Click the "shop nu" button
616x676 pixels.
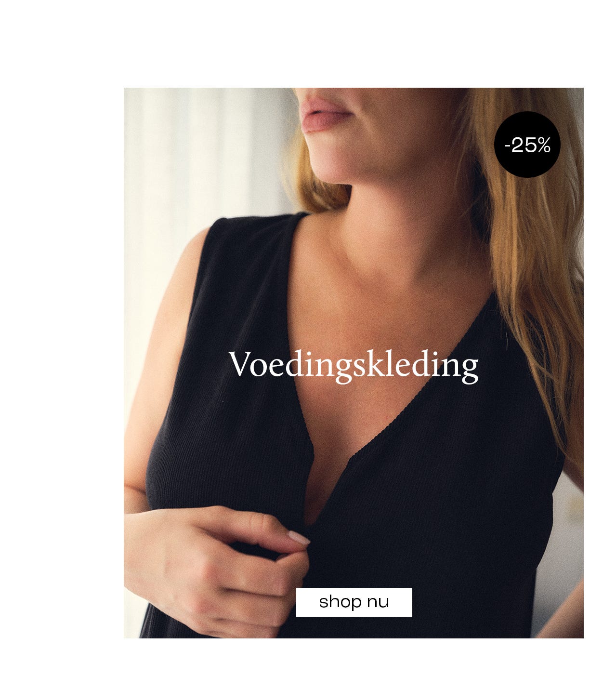click(354, 602)
